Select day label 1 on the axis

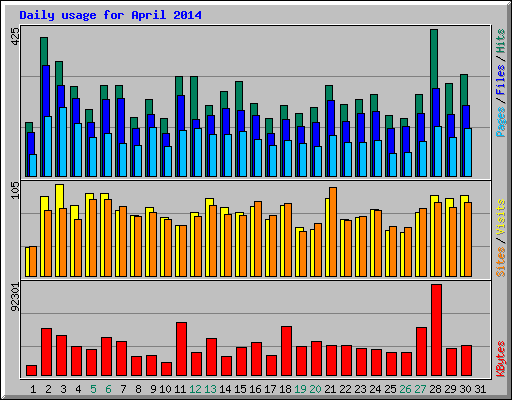(33, 389)
